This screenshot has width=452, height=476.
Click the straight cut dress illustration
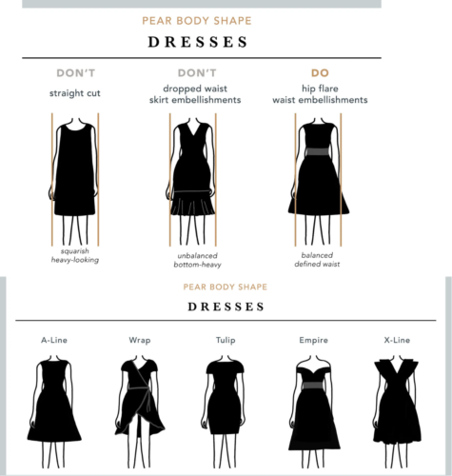pyautogui.click(x=75, y=180)
